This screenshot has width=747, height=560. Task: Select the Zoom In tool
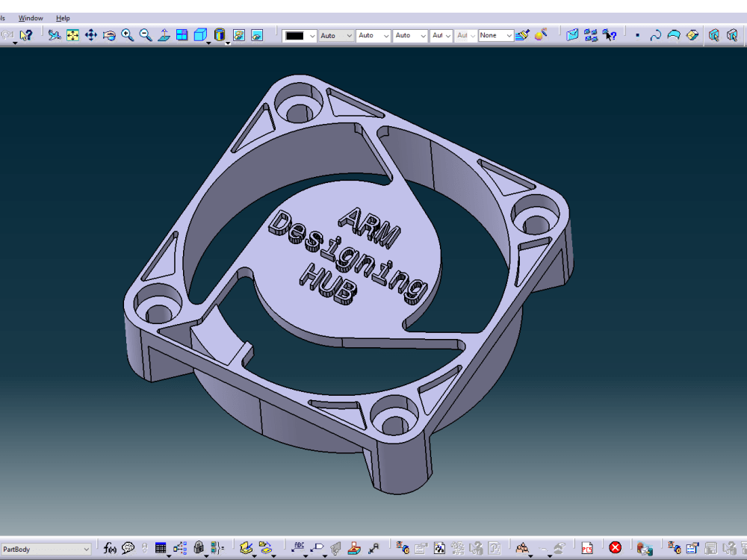pos(126,34)
